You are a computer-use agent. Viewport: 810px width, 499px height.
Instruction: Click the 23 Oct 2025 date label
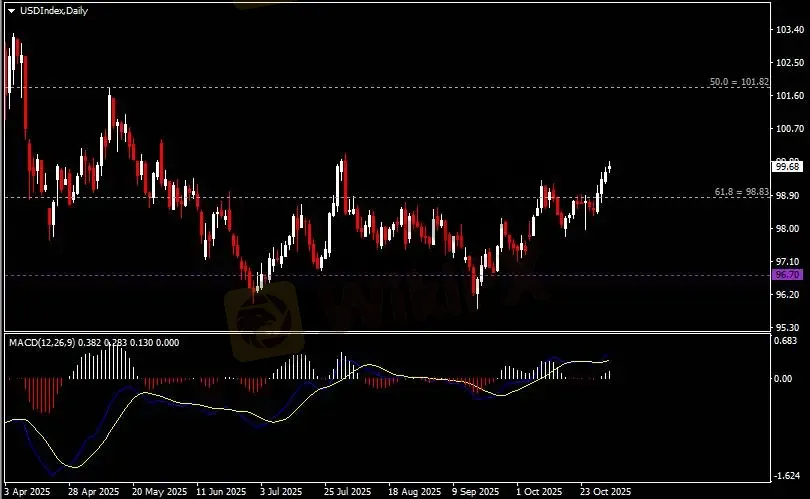coord(605,491)
